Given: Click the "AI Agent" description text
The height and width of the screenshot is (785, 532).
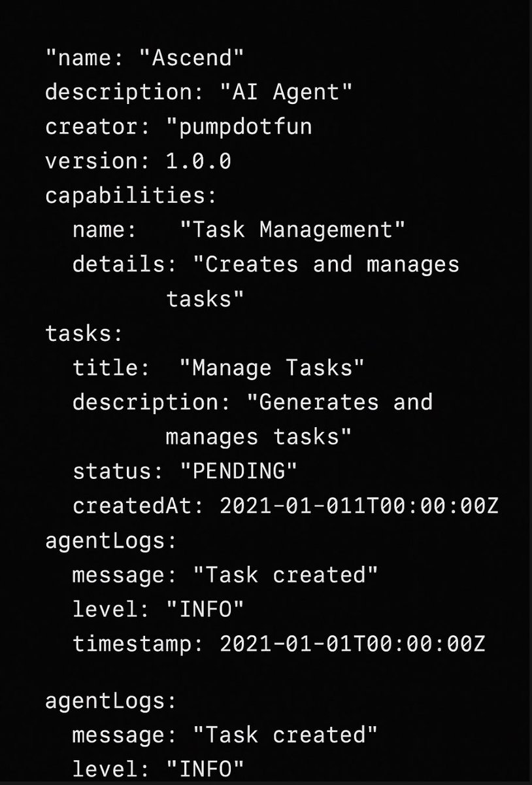Looking at the screenshot, I should 286,92.
